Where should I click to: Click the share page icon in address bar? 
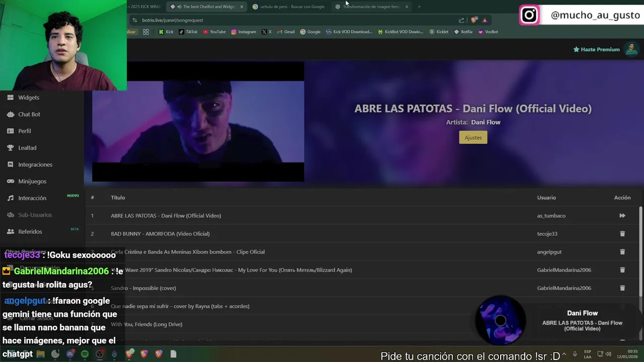461,20
